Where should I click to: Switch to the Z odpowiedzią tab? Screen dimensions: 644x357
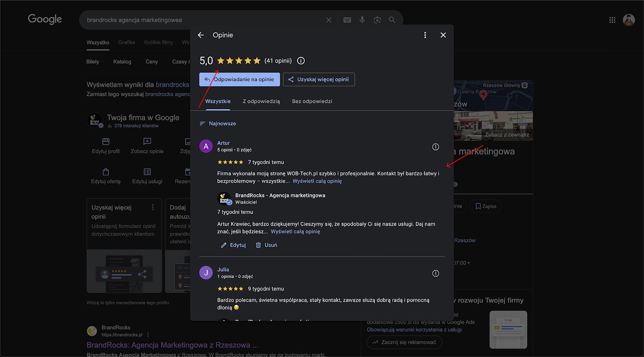click(261, 101)
